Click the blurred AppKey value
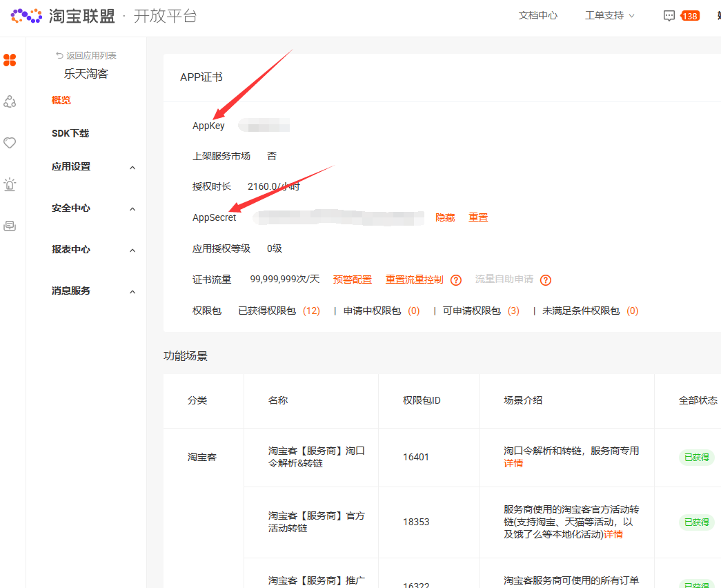The image size is (721, 588). pyautogui.click(x=264, y=125)
